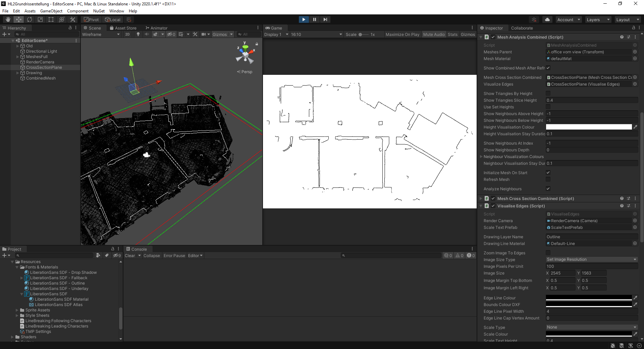Disable Show Combined Mesh After Refresh
This screenshot has width=644, height=349.
coord(548,68)
